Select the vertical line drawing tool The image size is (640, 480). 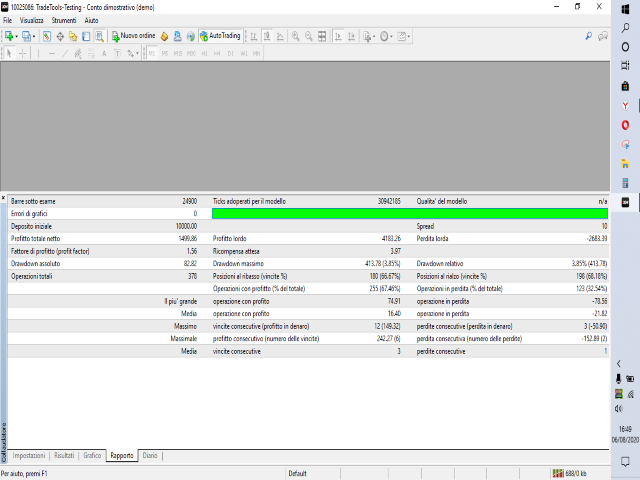pyautogui.click(x=38, y=53)
